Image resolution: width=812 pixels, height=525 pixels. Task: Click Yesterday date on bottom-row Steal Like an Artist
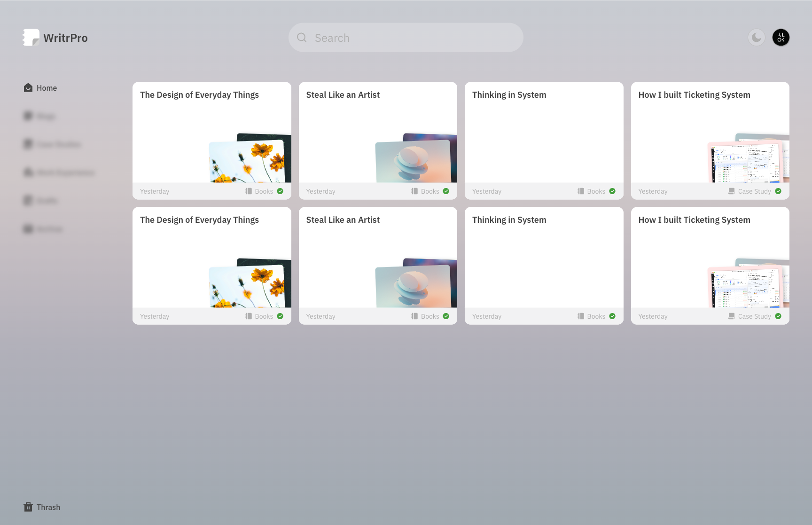(321, 316)
